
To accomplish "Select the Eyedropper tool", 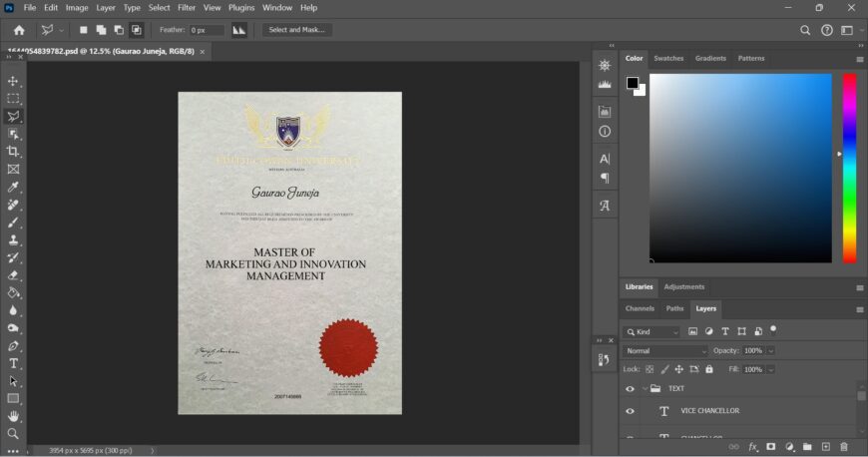I will coord(13,187).
